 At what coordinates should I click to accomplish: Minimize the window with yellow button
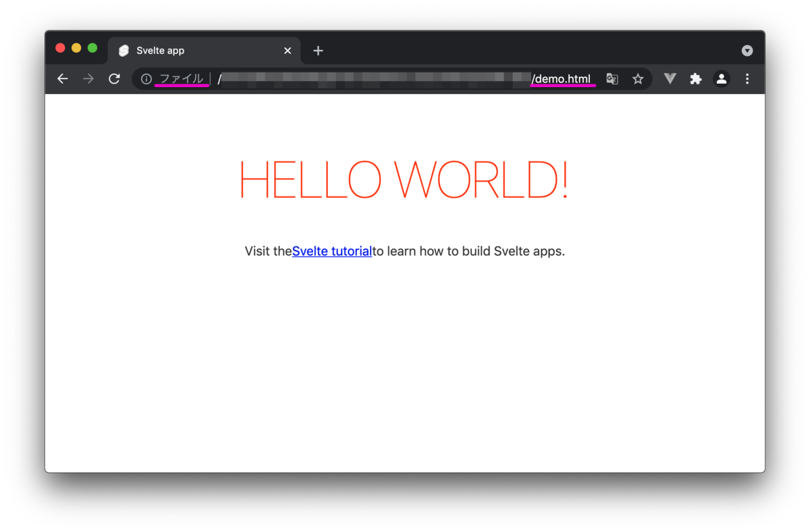pos(76,48)
